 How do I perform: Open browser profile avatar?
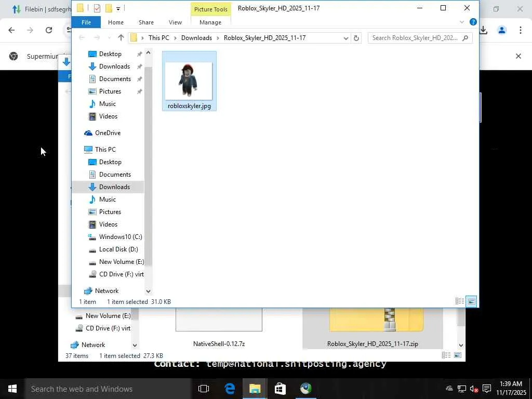[x=502, y=30]
